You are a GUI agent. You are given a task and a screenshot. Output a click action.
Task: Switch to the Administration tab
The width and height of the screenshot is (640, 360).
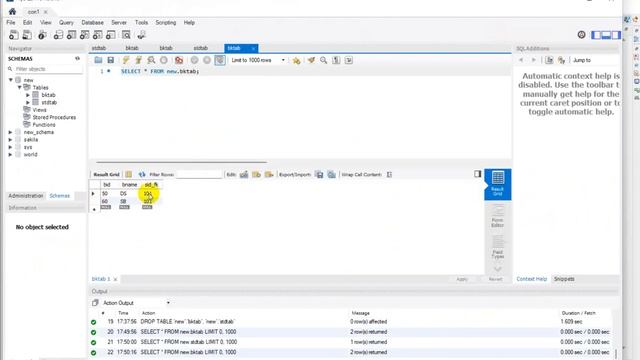[26, 196]
